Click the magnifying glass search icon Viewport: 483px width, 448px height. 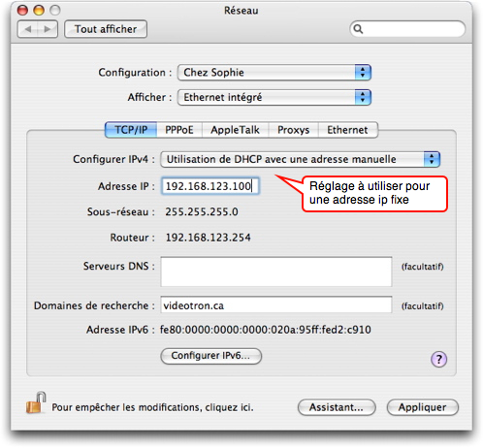(358, 29)
